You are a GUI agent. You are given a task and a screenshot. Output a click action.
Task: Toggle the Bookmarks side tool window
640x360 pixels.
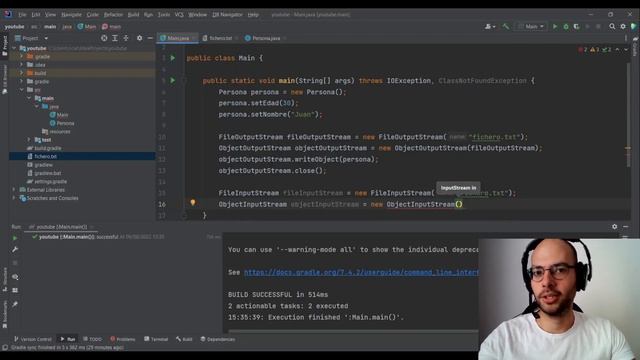4,314
